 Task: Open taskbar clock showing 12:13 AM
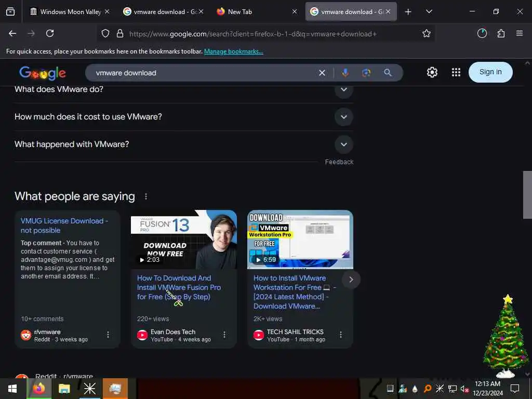pos(487,389)
